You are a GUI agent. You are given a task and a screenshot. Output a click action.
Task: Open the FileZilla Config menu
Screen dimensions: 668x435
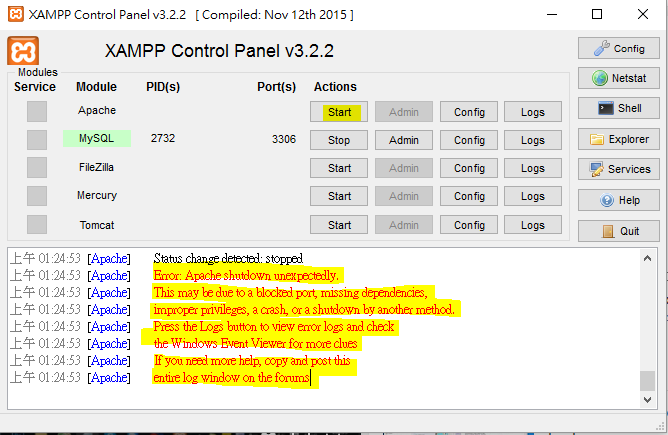click(x=469, y=168)
